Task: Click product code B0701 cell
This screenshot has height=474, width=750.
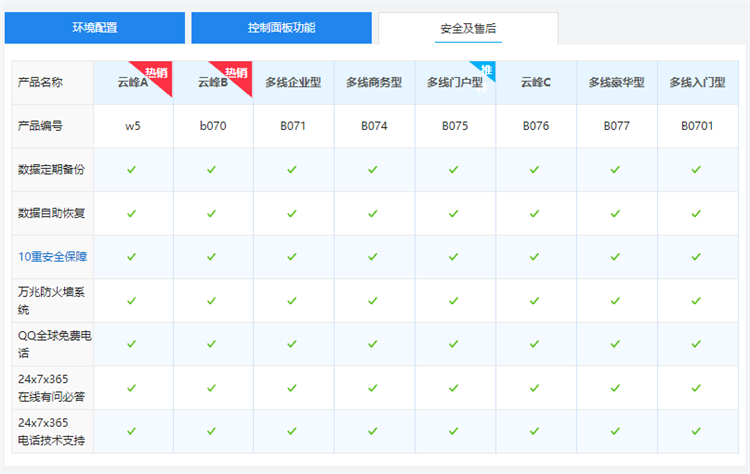Action: pos(696,127)
